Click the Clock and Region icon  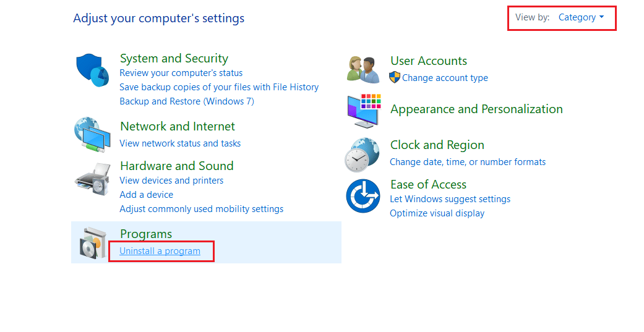coord(363,154)
